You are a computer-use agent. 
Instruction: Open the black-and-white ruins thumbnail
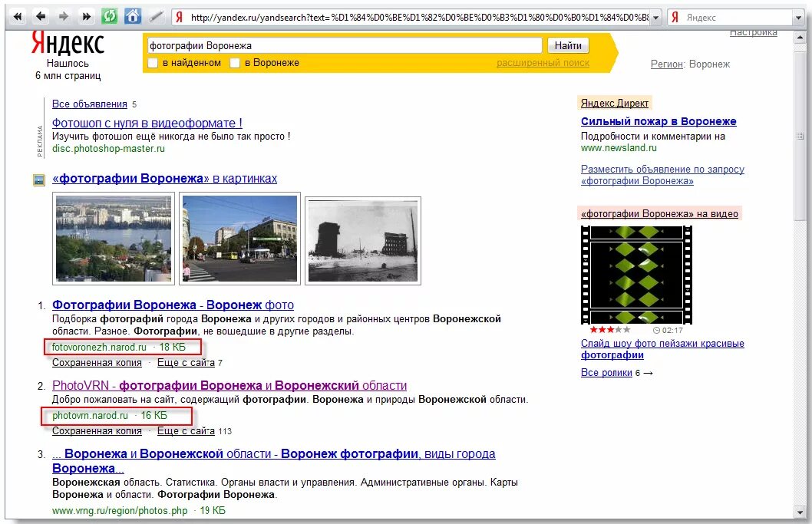coord(363,242)
